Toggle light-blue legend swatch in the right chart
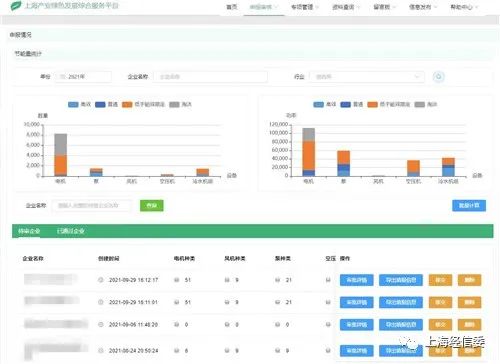The width and height of the screenshot is (500, 364). tap(319, 105)
